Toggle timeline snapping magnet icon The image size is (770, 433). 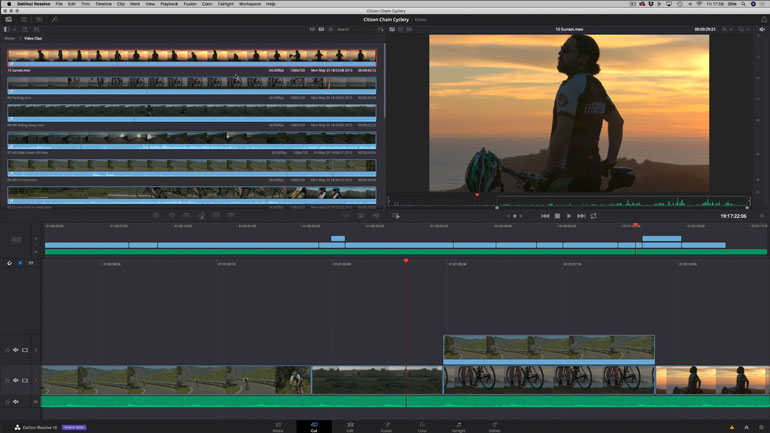tap(9, 263)
